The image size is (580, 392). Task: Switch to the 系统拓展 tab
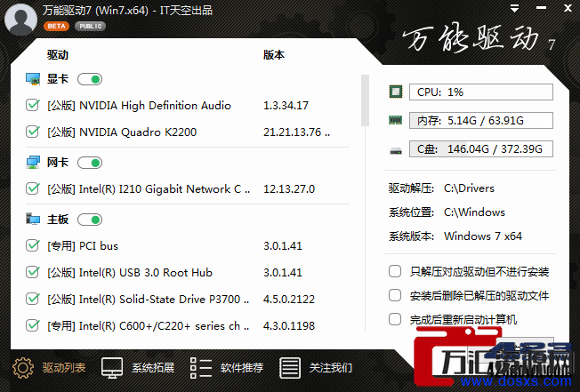coord(153,368)
